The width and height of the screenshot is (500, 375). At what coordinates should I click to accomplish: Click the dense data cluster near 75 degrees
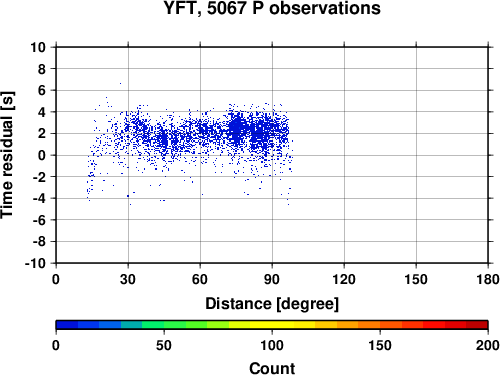click(x=237, y=128)
